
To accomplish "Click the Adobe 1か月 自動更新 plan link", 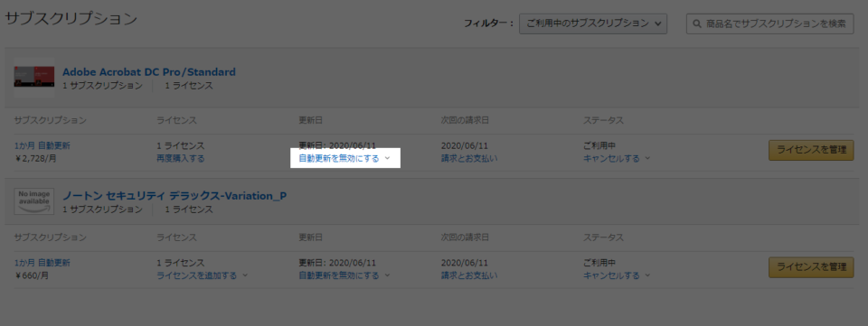I will click(42, 146).
